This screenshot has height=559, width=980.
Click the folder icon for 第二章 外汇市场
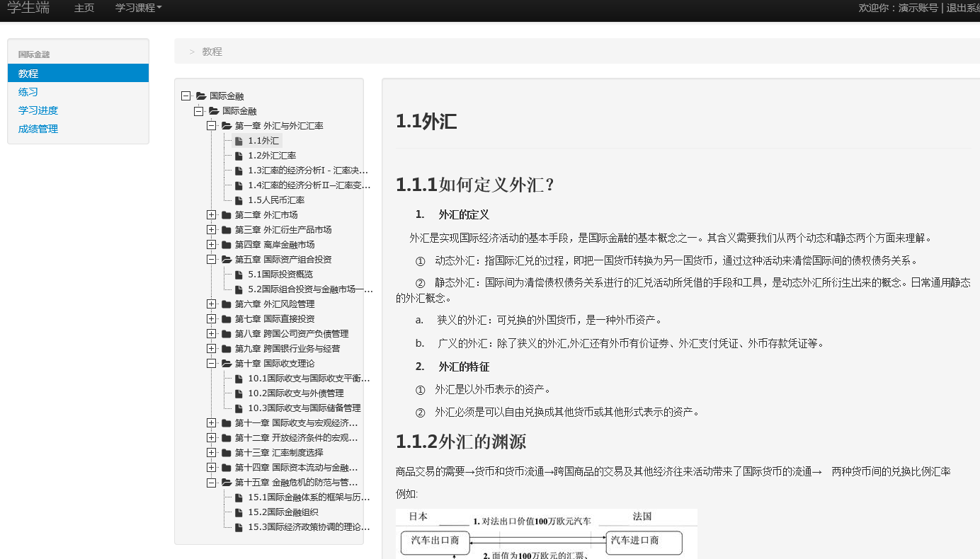click(226, 215)
